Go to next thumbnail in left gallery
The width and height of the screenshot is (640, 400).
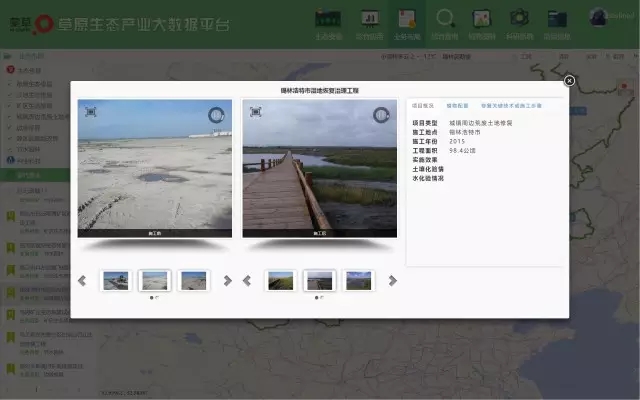pos(228,281)
